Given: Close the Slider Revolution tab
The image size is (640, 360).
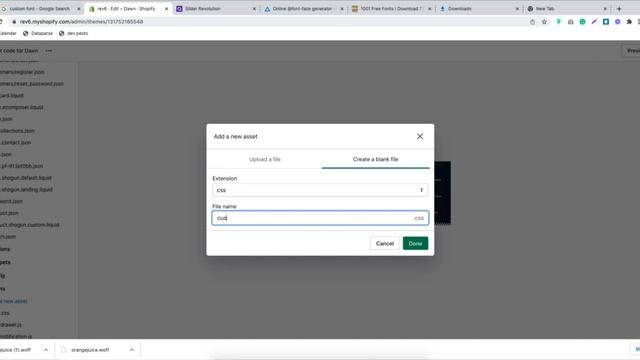Looking at the screenshot, I should click(x=254, y=9).
